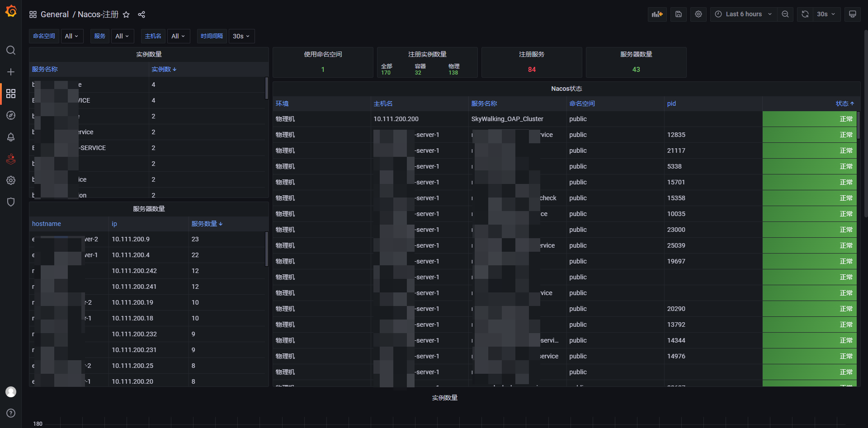
Task: Sort by ip column header
Action: tap(114, 224)
